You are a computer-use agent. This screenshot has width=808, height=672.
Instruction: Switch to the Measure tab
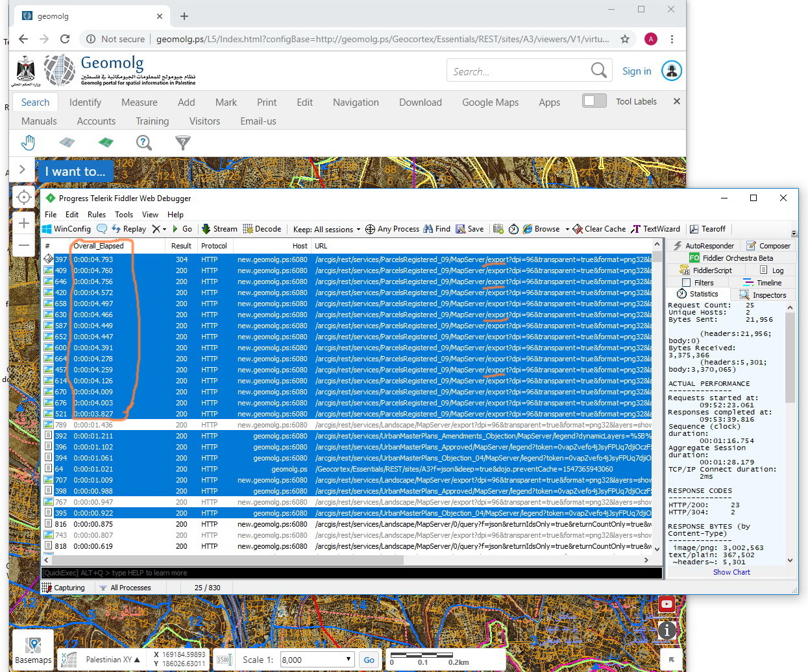pyautogui.click(x=139, y=102)
